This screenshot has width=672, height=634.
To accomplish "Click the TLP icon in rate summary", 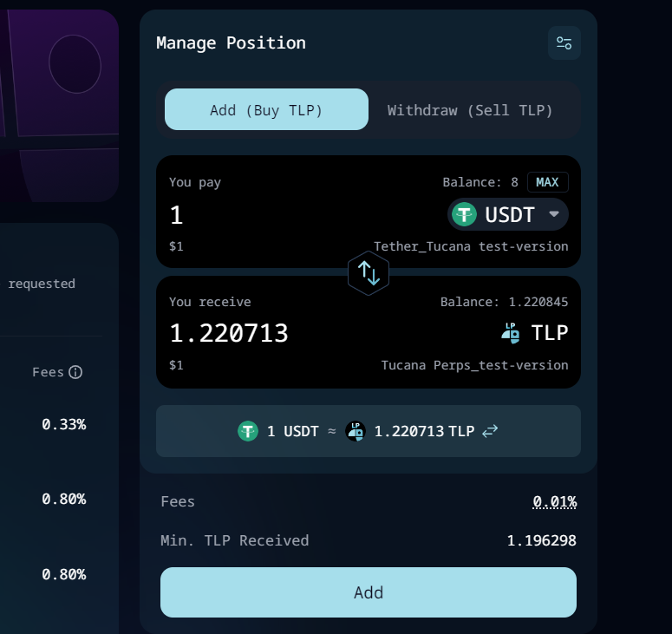I will [356, 431].
